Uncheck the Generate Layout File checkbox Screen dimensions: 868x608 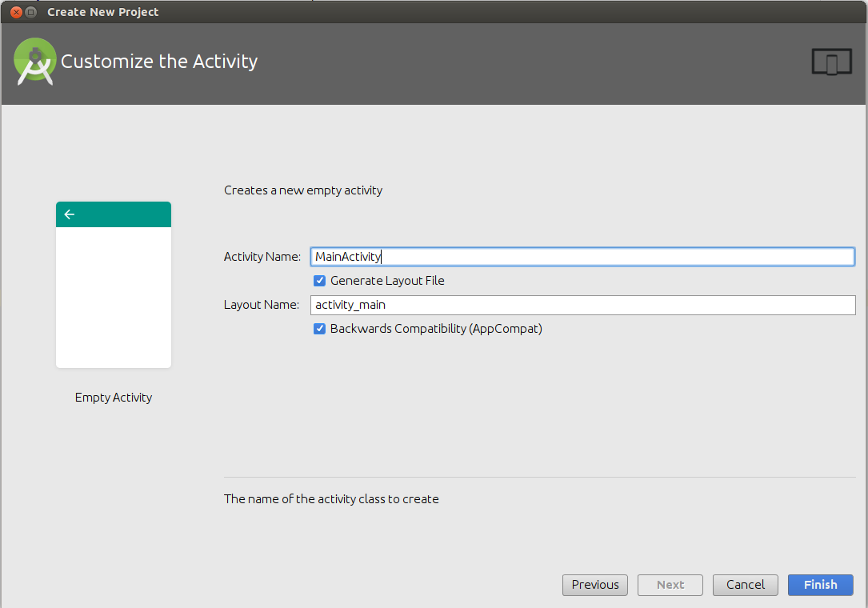pos(320,281)
